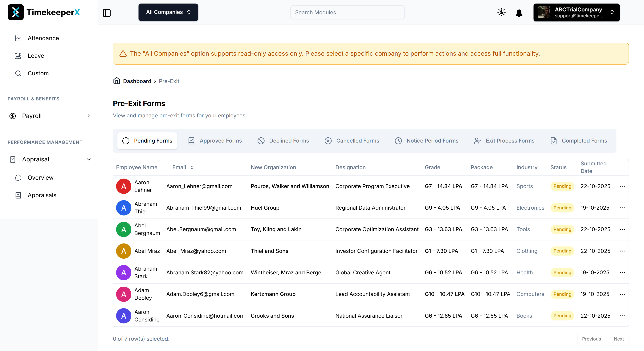644x351 pixels.
Task: Click the Pending badge for Adam Dooley
Action: click(x=562, y=294)
